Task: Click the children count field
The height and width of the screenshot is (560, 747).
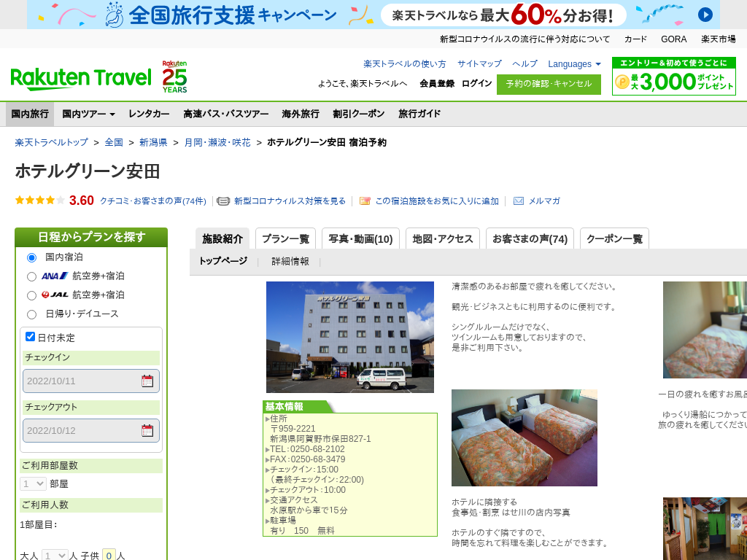Action: coord(109,555)
